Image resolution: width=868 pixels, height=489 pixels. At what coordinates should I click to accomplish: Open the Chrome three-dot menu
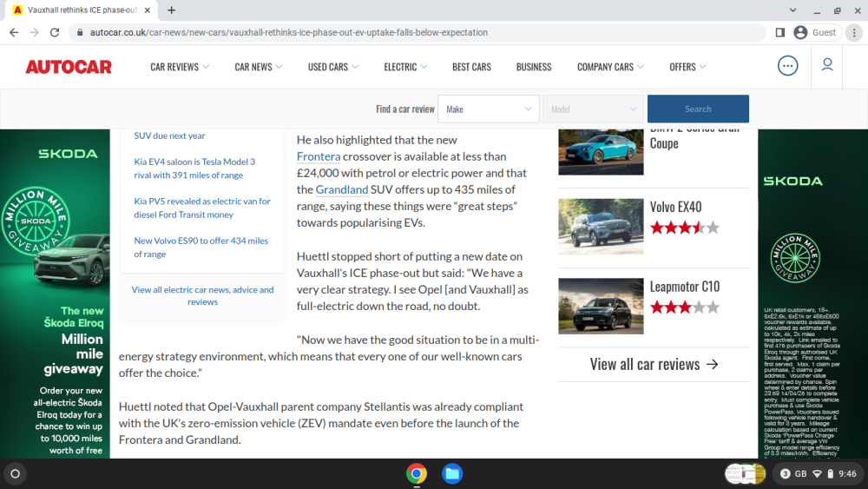854,33
